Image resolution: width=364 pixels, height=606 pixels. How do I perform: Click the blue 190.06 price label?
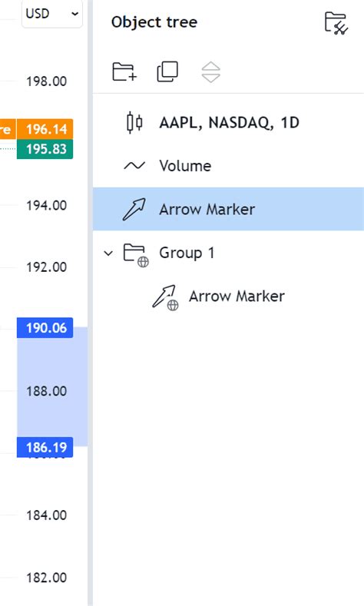[x=45, y=328]
